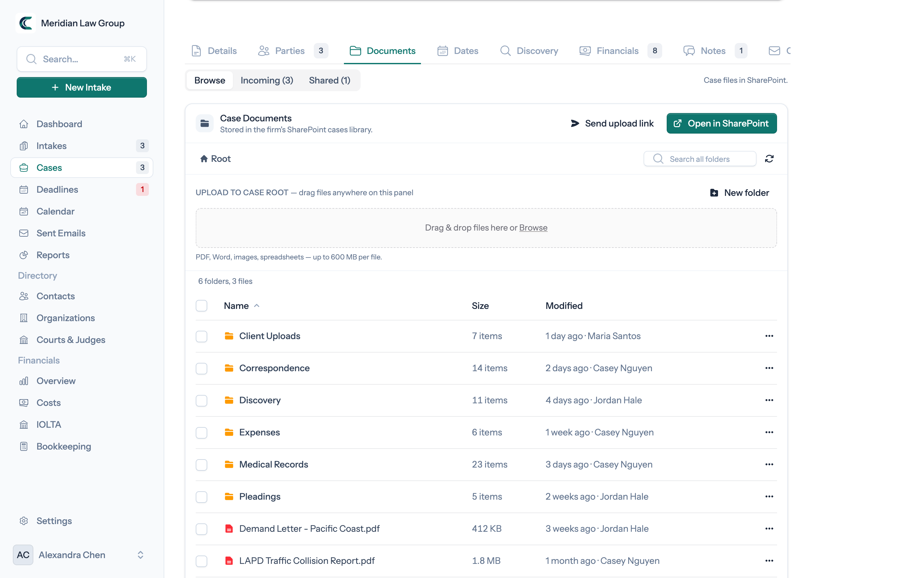Open the more menu for Expenses
Image resolution: width=924 pixels, height=578 pixels.
769,432
